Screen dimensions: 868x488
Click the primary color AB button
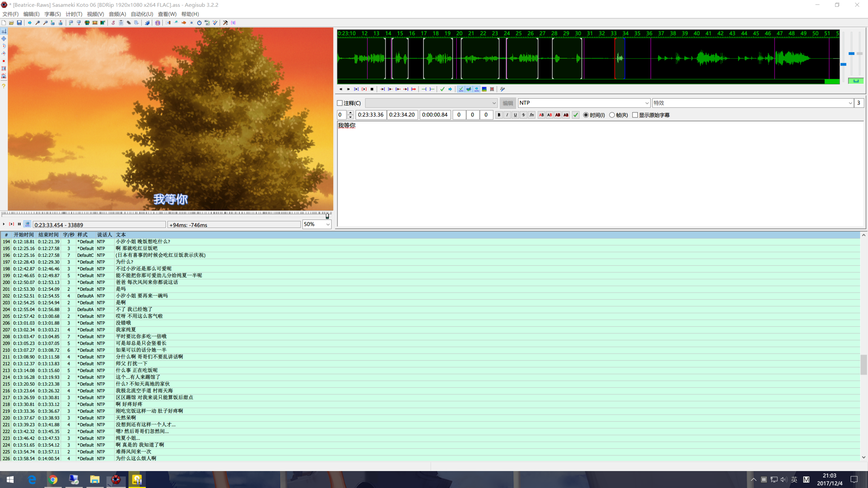(x=541, y=115)
